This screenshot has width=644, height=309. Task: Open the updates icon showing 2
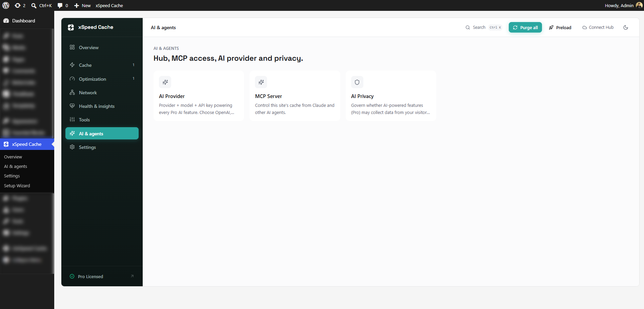point(20,5)
